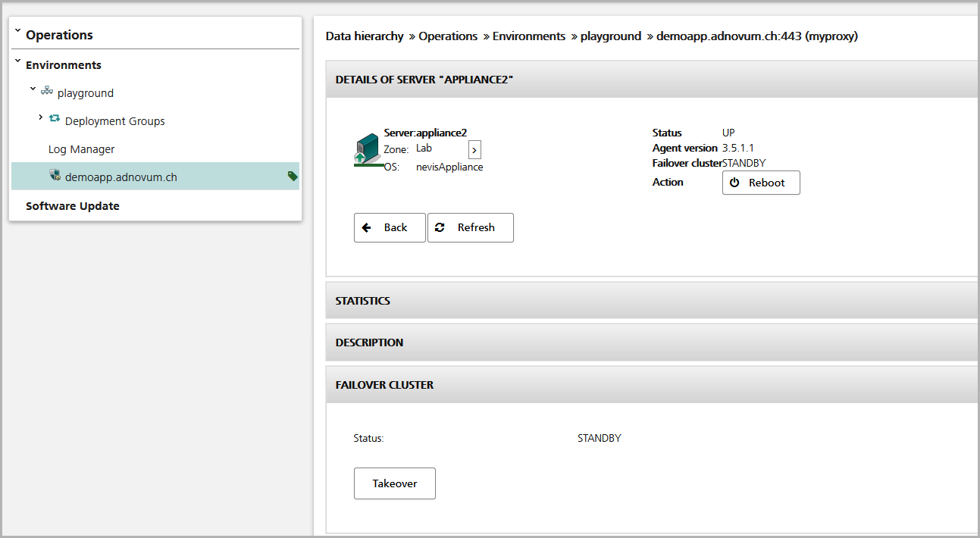Open Software Update in the sidebar

click(x=73, y=206)
